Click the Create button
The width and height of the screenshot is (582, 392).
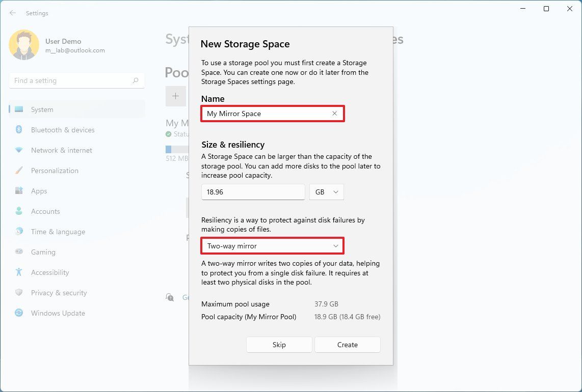tap(347, 345)
